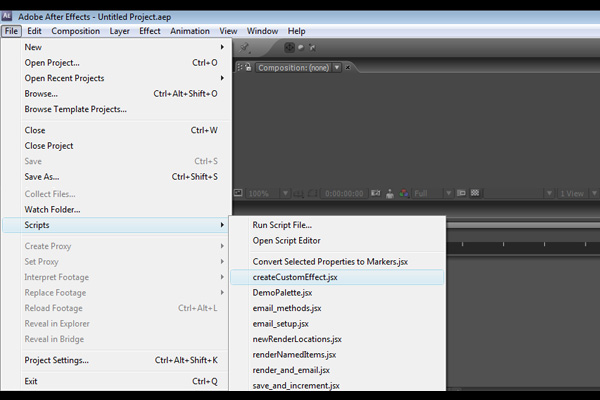Image resolution: width=600 pixels, height=400 pixels.
Task: Run the save_and_increment.jsx script
Action: pyautogui.click(x=337, y=385)
